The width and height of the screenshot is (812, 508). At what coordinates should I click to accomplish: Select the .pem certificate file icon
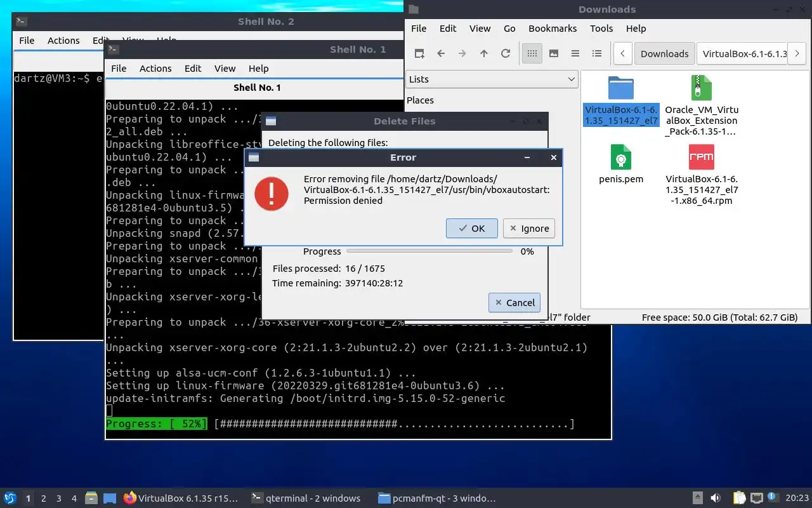(x=620, y=157)
